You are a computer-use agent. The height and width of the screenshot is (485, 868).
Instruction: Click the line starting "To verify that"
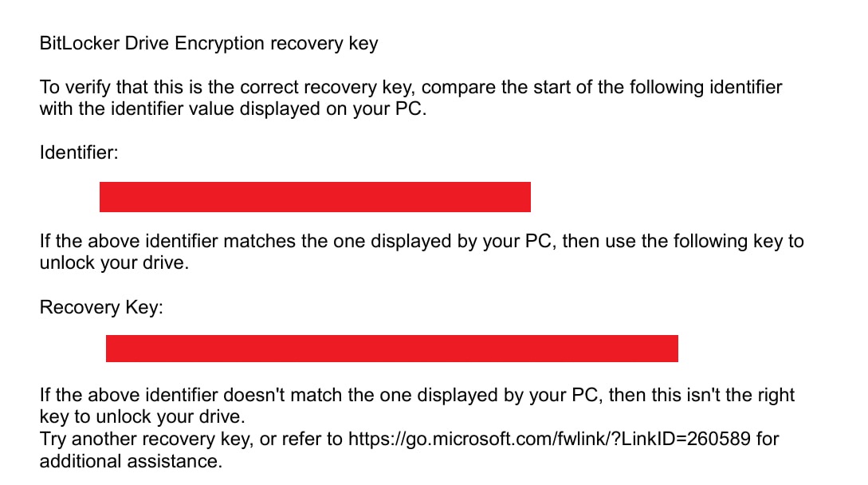410,87
